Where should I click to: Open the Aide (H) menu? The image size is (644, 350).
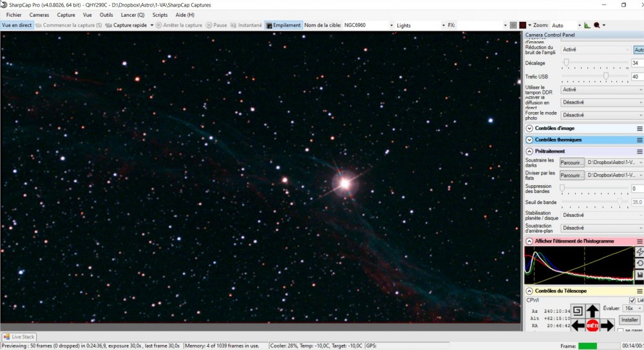185,15
